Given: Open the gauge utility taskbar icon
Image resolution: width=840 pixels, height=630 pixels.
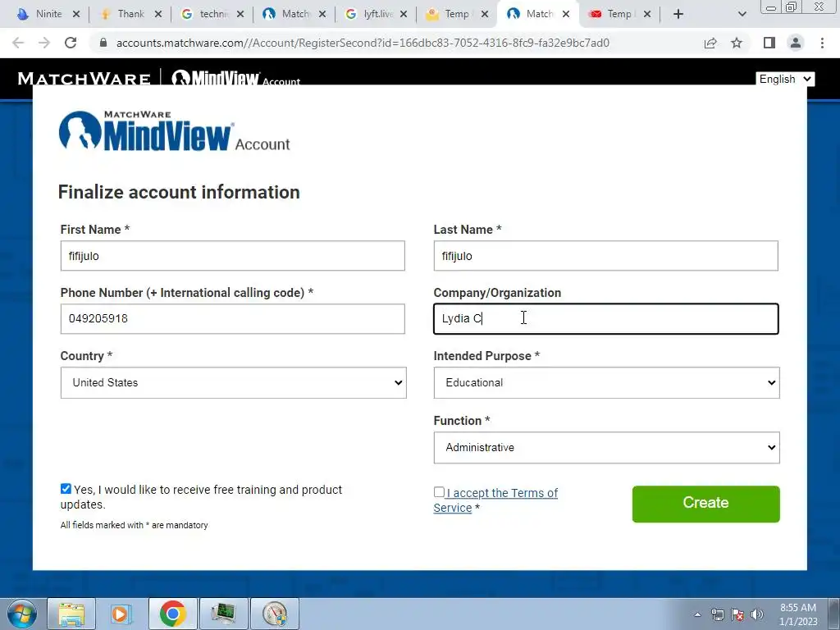Looking at the screenshot, I should [274, 614].
